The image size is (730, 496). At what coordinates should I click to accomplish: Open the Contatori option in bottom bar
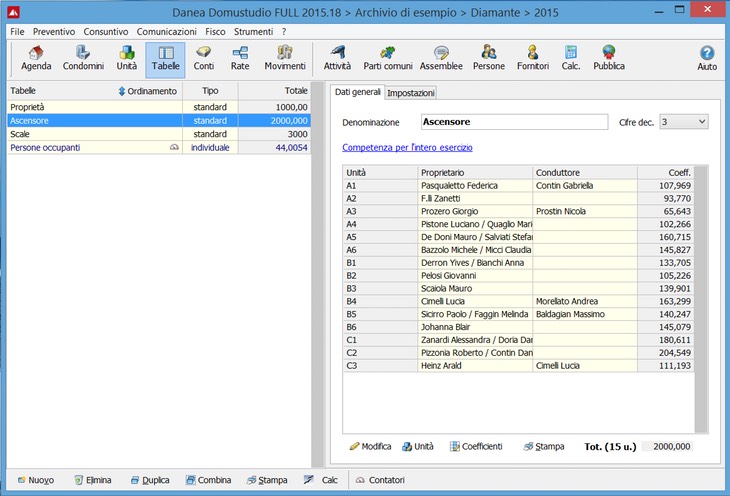[x=379, y=480]
